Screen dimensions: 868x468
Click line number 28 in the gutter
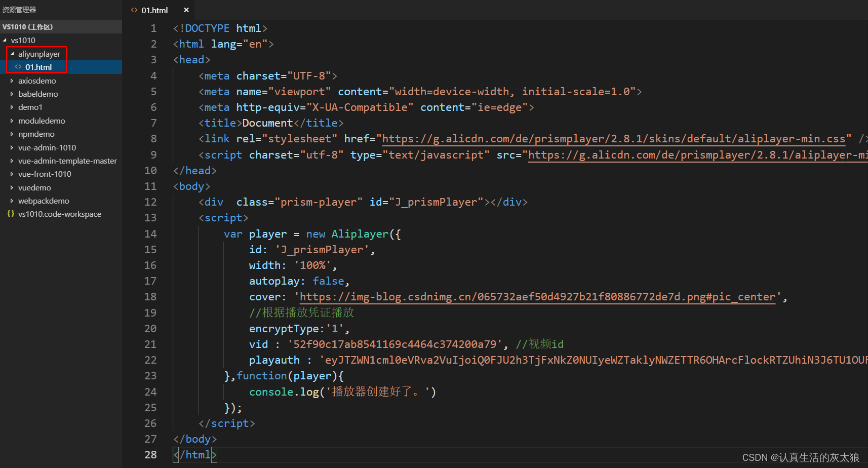coord(150,455)
